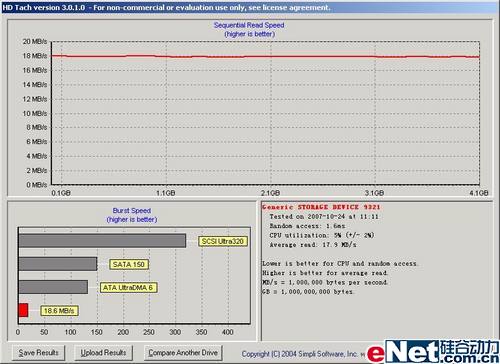Click the Burst Speed chart title
Image resolution: width=500 pixels, height=364 pixels.
(132, 211)
